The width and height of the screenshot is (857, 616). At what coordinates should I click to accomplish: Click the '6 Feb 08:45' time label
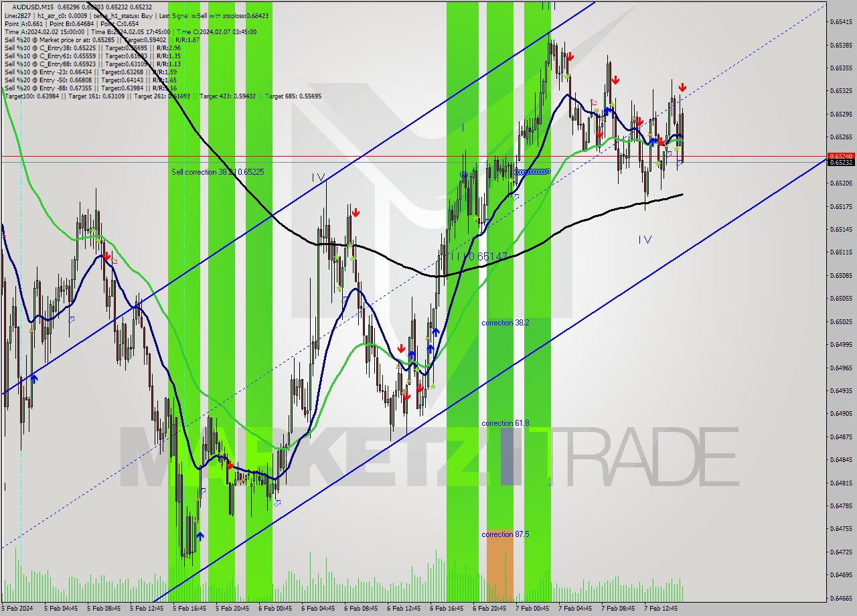(x=361, y=609)
